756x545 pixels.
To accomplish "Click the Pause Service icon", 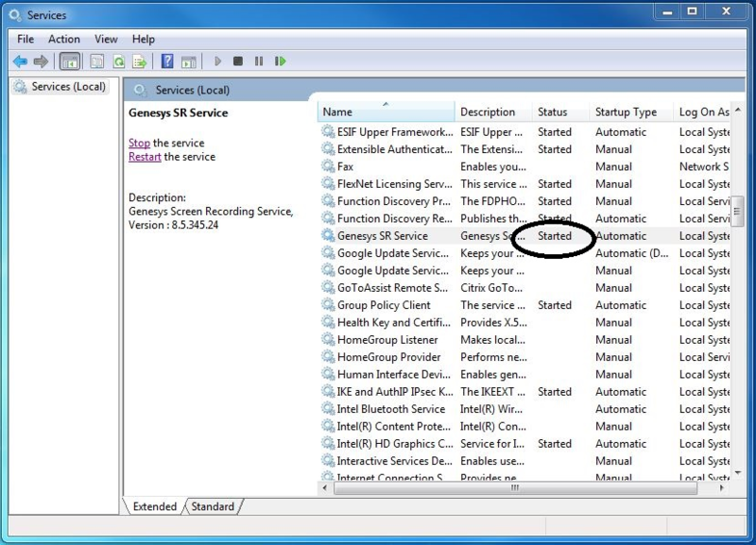I will 258,61.
